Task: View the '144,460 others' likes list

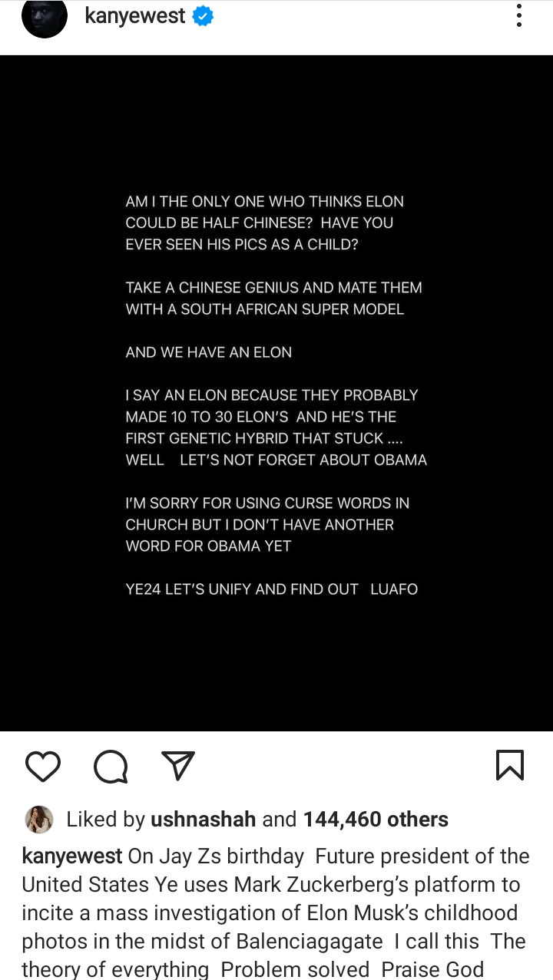Action: coord(376,820)
